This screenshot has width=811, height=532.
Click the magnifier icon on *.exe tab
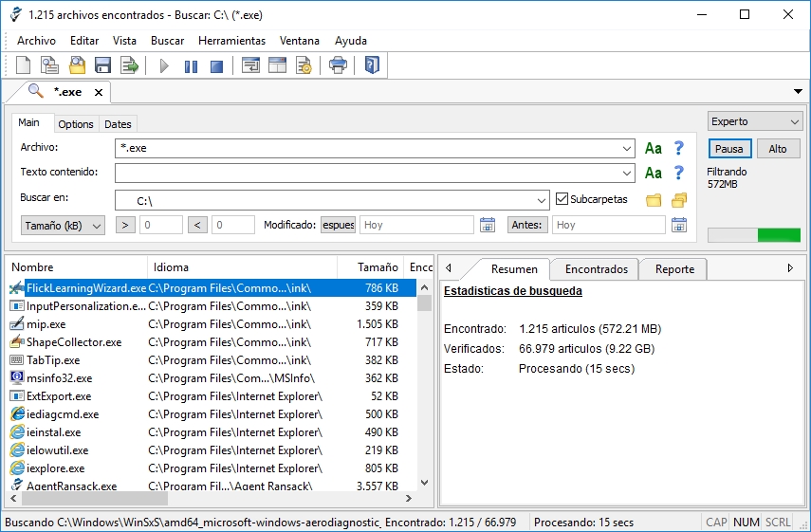[35, 91]
